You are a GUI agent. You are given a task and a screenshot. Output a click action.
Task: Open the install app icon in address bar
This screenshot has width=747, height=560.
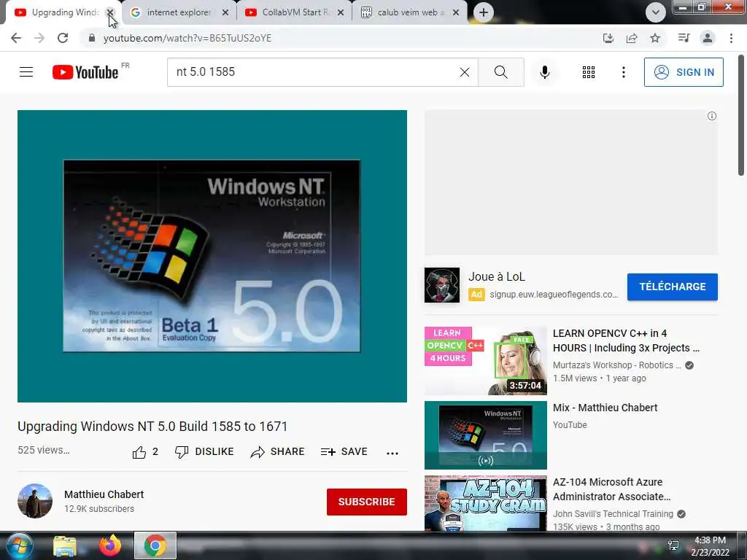point(608,38)
